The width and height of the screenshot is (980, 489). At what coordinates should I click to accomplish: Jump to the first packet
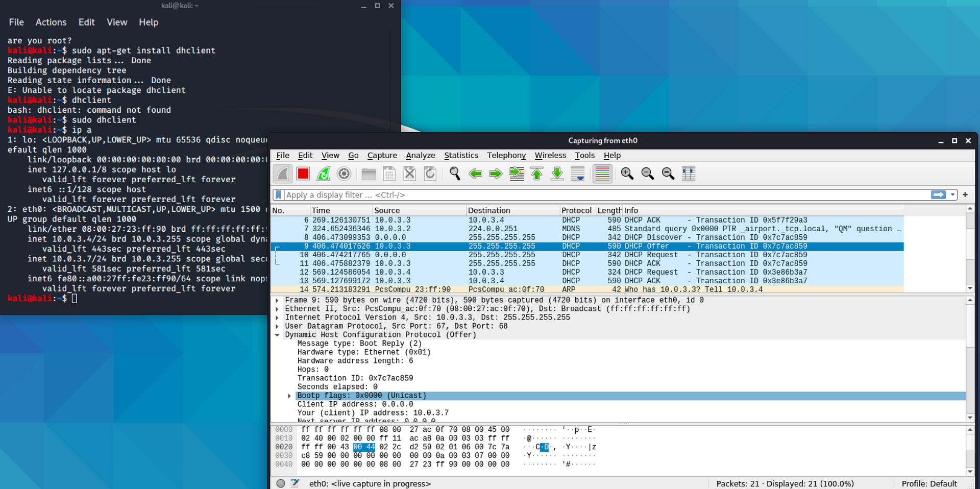pyautogui.click(x=537, y=174)
